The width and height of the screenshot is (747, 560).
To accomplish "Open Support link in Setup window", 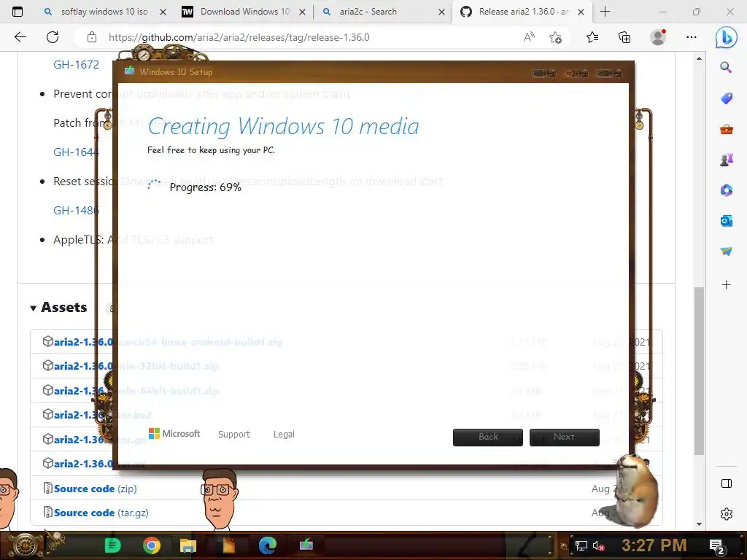I will (x=234, y=435).
